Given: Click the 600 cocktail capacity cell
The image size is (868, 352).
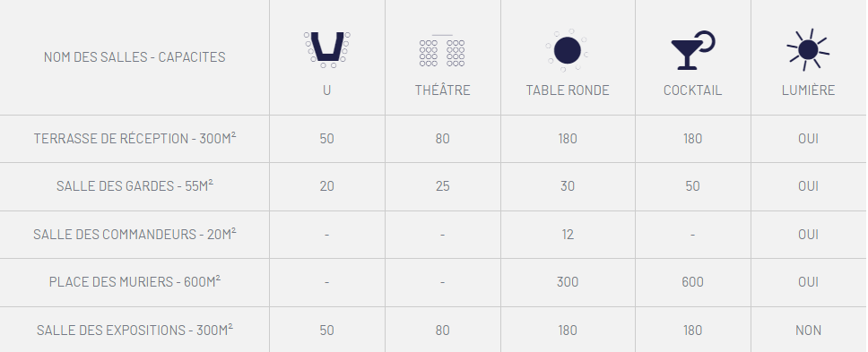Looking at the screenshot, I should coord(692,282).
